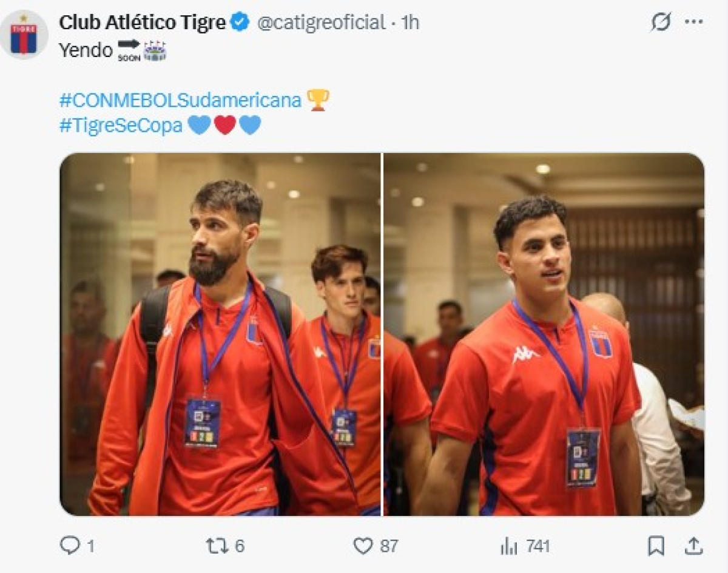Open the three-dot more options menu
Screen dimensions: 728x573
693,22
